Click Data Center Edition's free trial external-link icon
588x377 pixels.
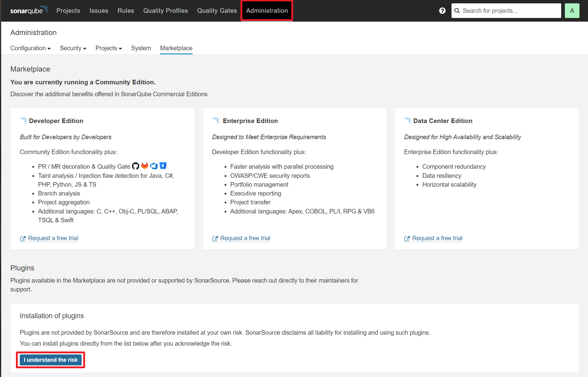click(x=407, y=238)
